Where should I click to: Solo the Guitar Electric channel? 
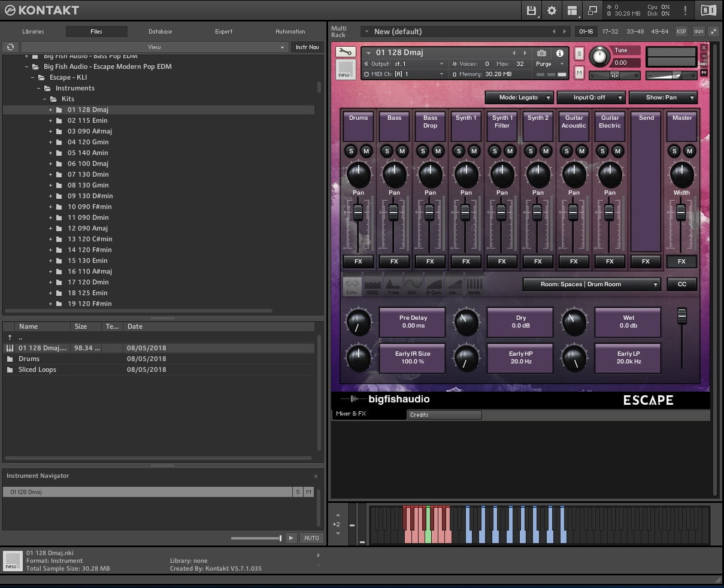[x=602, y=151]
